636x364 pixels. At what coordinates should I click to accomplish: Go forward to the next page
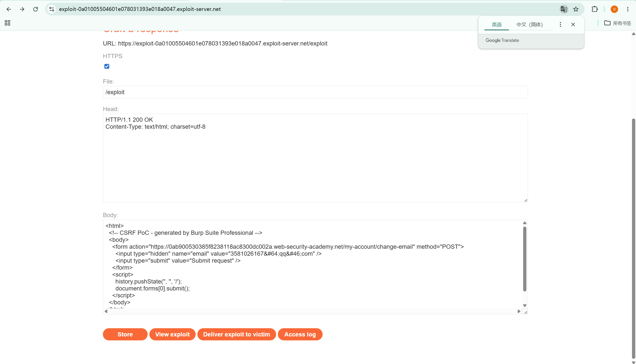pyautogui.click(x=22, y=9)
